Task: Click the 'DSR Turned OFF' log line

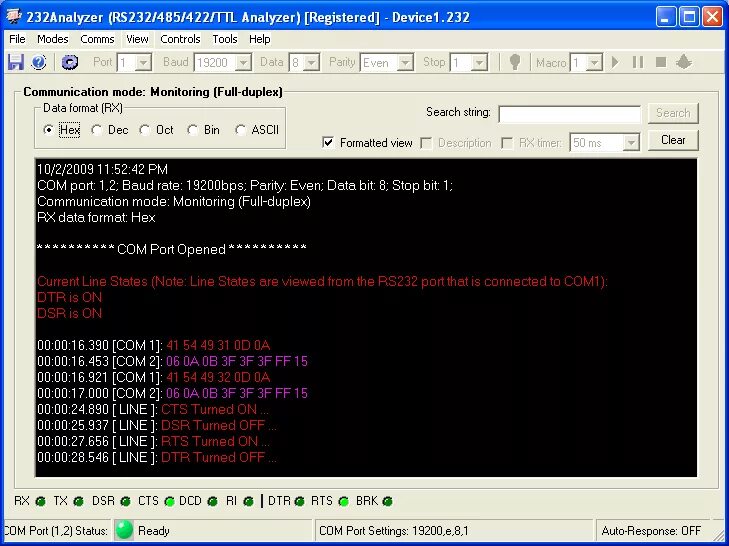Action: (x=157, y=425)
